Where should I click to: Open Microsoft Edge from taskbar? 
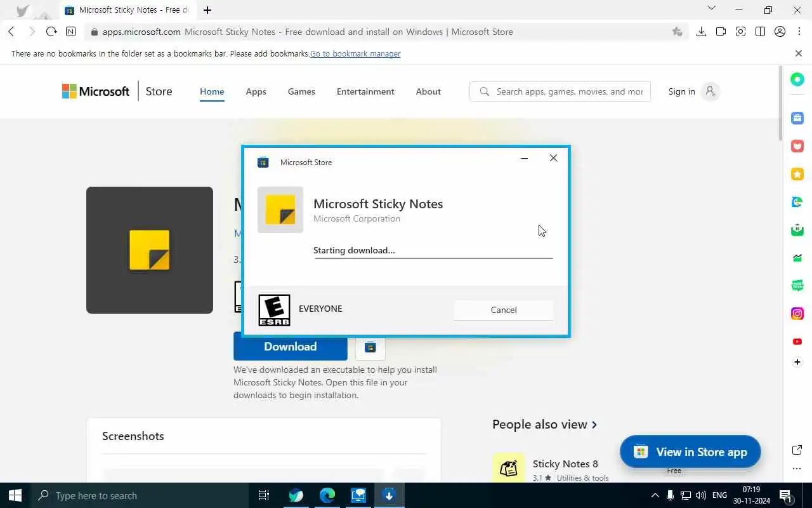coord(327,495)
